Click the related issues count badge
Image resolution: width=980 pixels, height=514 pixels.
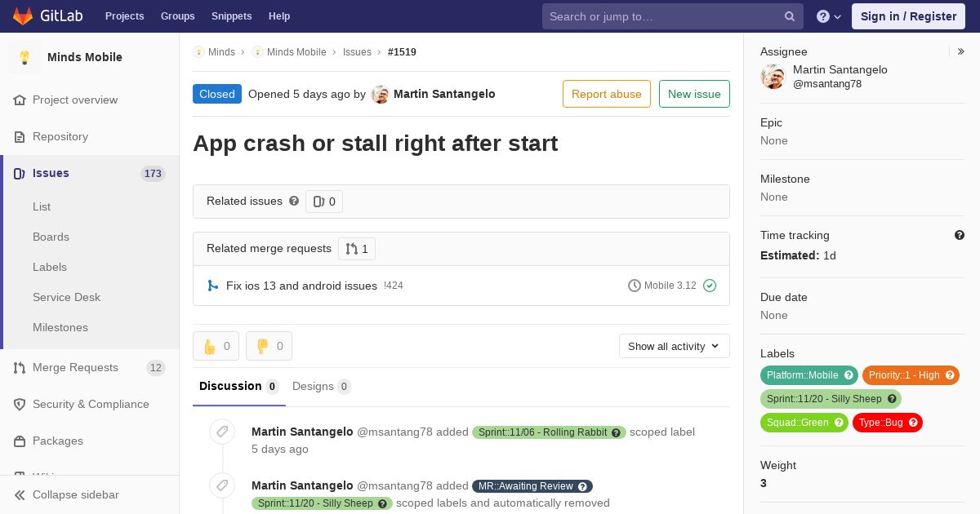pyautogui.click(x=324, y=202)
